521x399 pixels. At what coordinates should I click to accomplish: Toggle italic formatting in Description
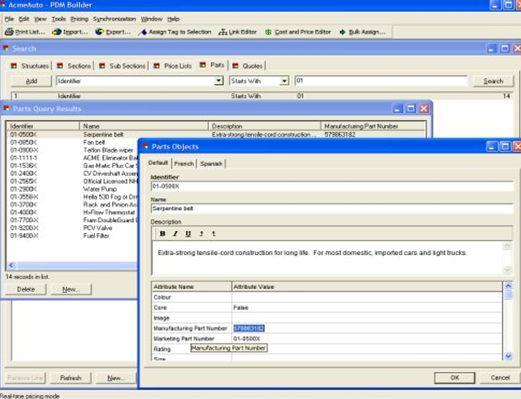(x=175, y=234)
